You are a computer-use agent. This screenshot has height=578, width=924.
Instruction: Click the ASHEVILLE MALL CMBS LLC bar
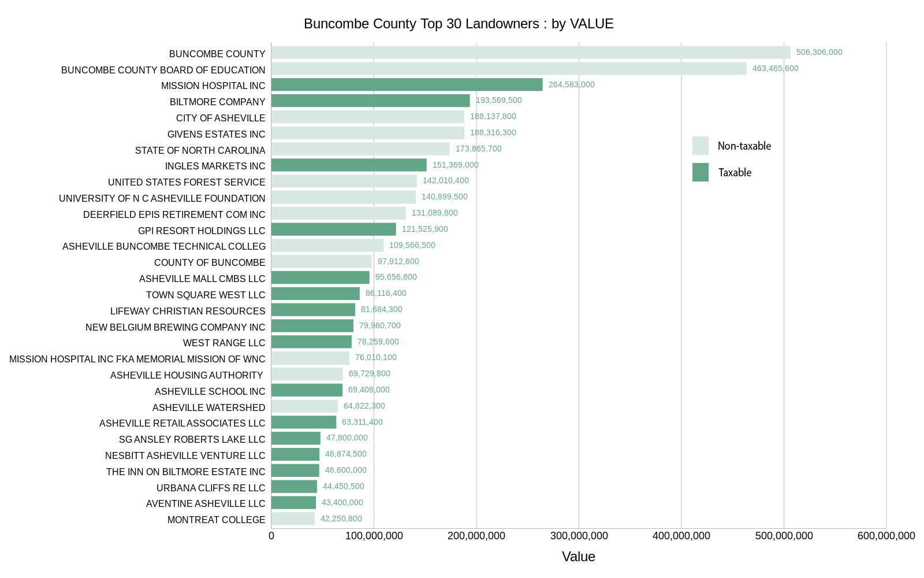(x=321, y=277)
